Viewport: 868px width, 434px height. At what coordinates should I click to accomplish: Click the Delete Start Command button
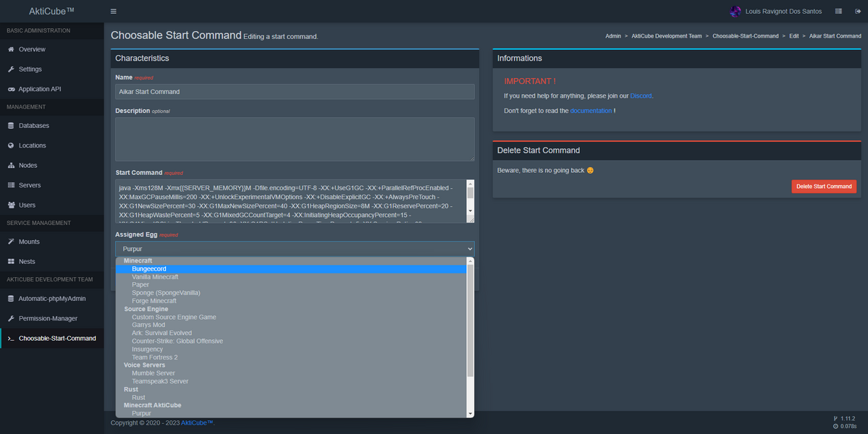pos(824,187)
